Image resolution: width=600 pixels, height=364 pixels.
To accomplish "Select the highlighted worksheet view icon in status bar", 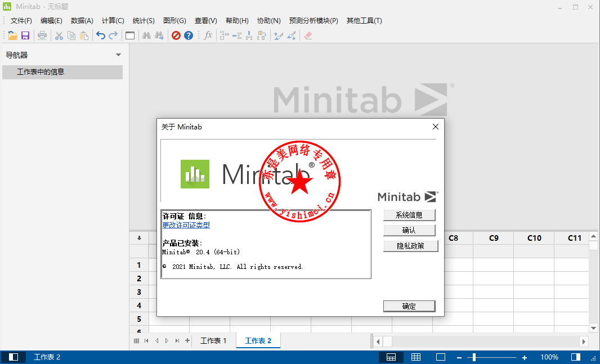I will coord(391,357).
